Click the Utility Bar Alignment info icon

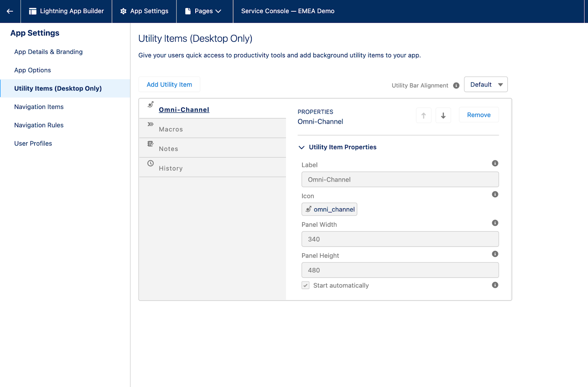(456, 85)
